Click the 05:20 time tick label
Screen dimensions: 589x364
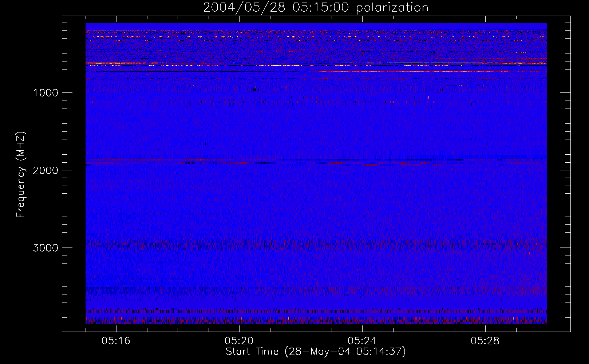point(239,341)
